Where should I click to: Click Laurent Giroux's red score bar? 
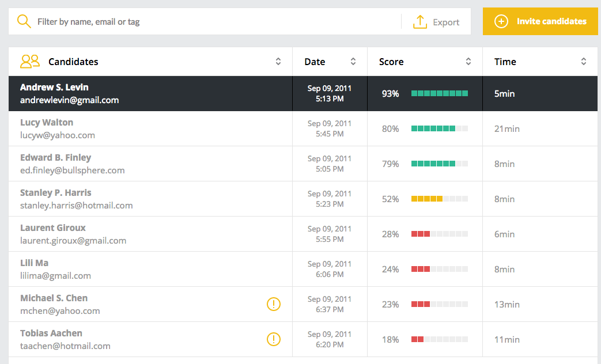(440, 234)
